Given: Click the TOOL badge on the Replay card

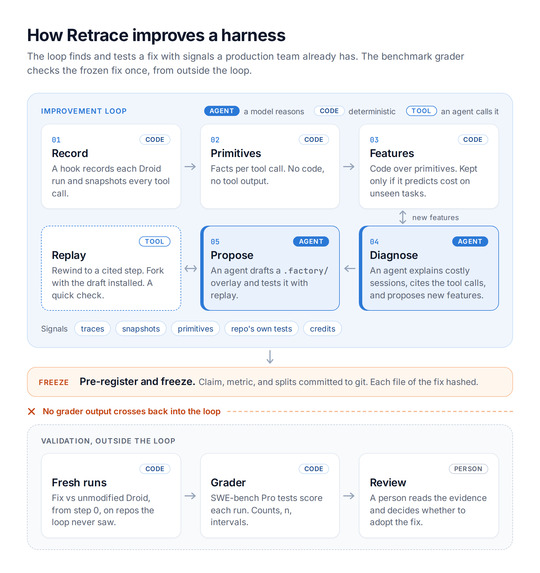Looking at the screenshot, I should click(155, 242).
